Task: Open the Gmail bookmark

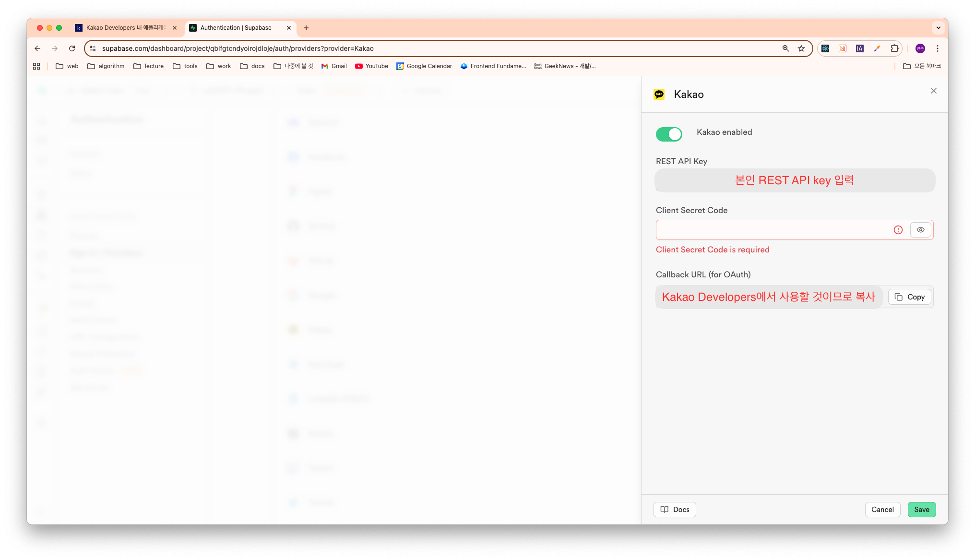Action: click(x=334, y=66)
